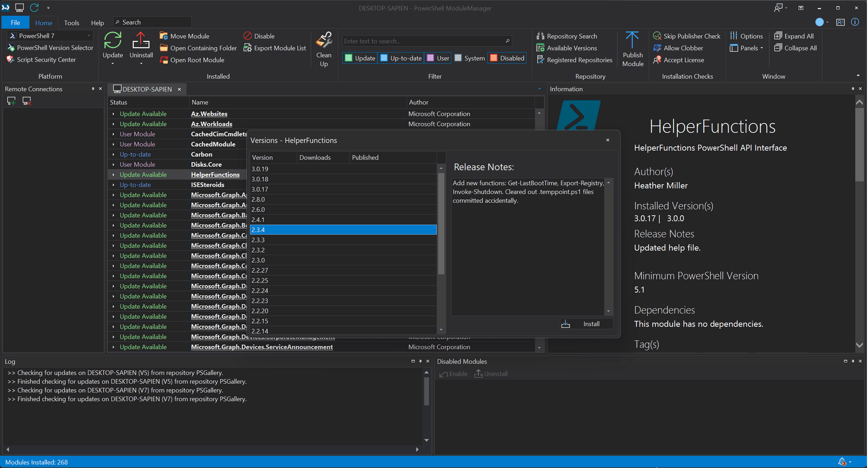
Task: Click the Uninstall module icon
Action: point(141,41)
